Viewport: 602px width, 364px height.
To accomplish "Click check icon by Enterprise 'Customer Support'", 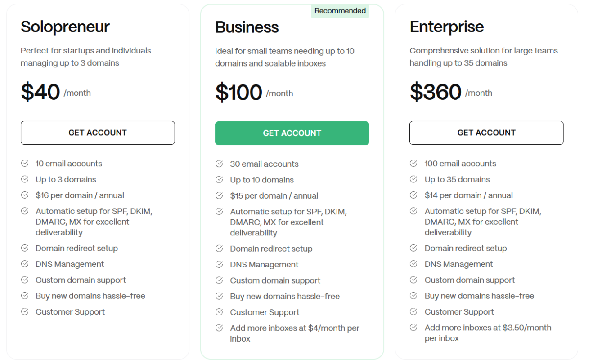I will tap(413, 311).
